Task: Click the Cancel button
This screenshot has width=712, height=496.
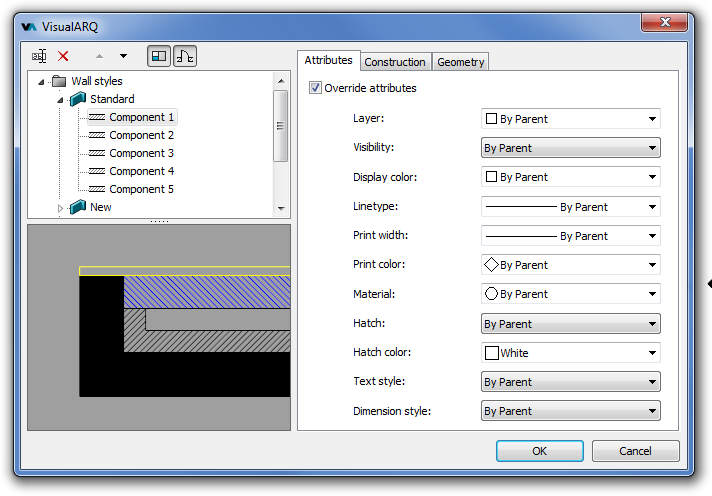Action: (635, 451)
